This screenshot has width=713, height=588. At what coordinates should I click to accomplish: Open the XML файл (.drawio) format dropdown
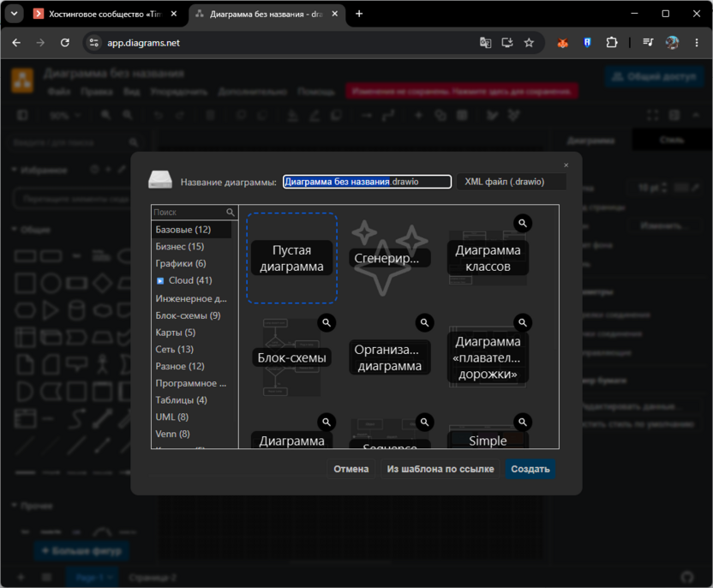511,182
